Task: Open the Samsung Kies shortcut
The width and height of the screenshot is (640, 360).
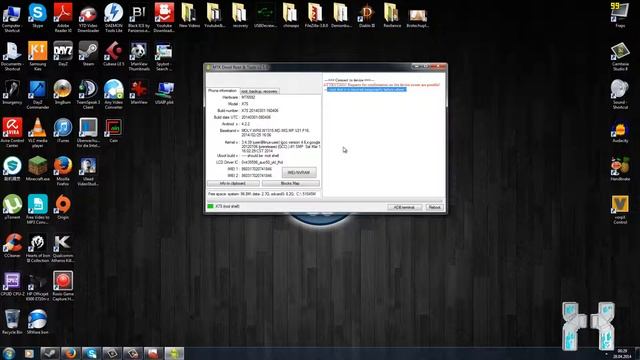Action: pyautogui.click(x=38, y=56)
